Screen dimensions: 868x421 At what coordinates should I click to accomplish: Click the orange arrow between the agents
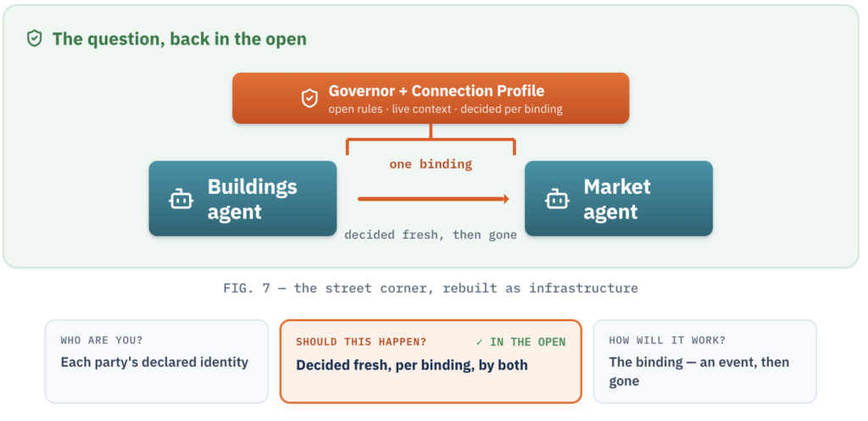tap(433, 198)
